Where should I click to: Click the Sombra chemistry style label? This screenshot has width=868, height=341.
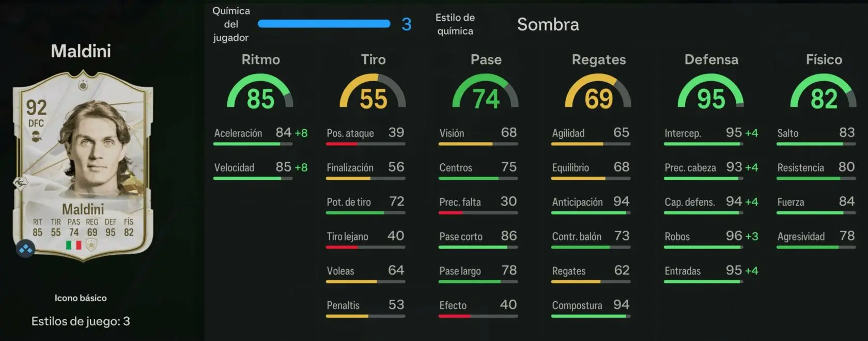pyautogui.click(x=548, y=24)
